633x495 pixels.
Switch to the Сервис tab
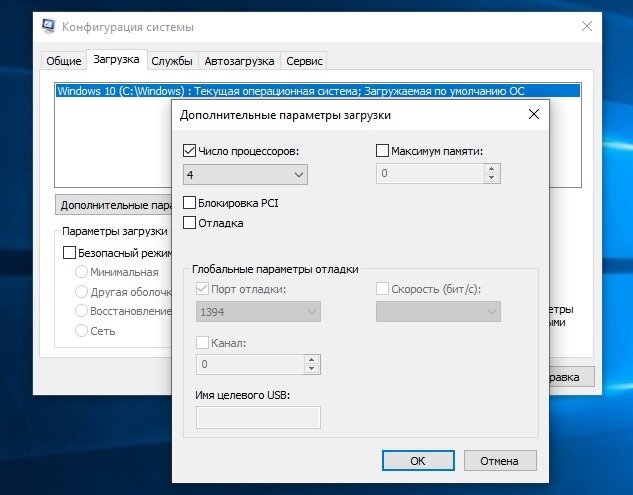tap(304, 61)
